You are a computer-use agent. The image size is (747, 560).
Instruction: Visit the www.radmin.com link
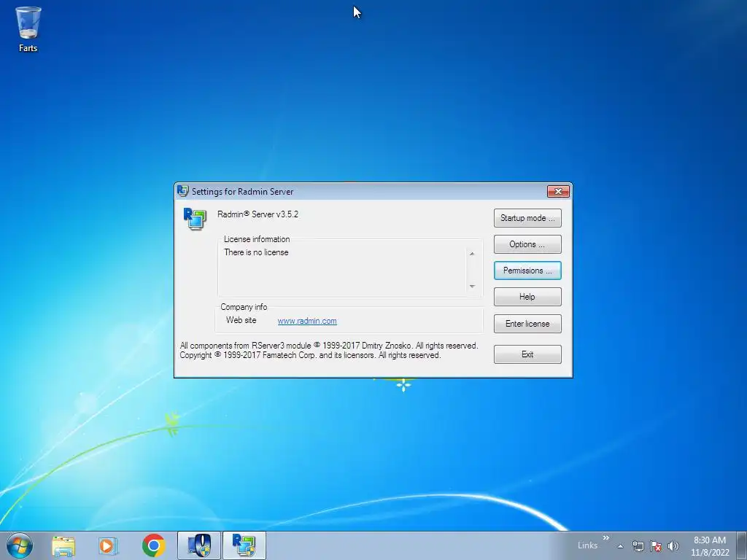(307, 321)
